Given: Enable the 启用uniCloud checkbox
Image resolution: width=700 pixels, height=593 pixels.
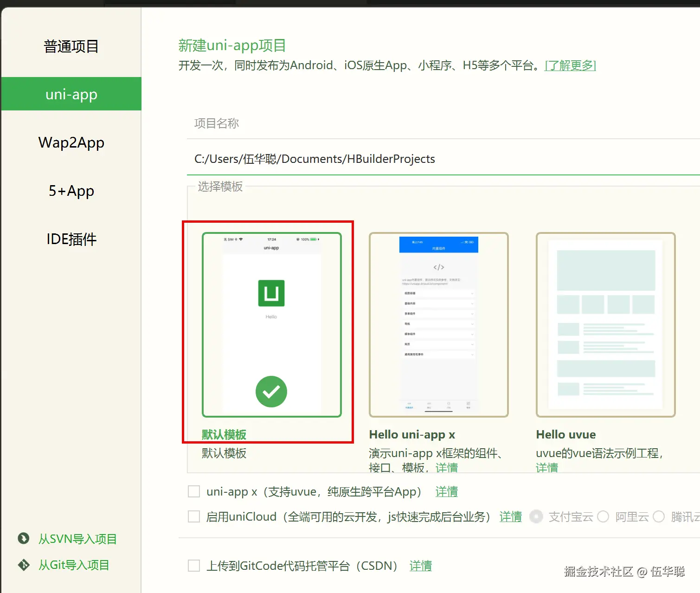Looking at the screenshot, I should [x=194, y=516].
